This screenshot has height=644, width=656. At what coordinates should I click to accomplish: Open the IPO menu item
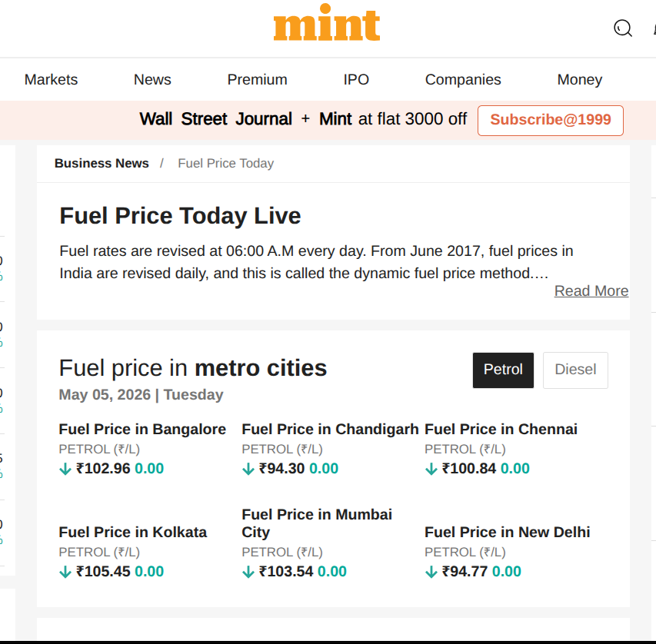(356, 79)
